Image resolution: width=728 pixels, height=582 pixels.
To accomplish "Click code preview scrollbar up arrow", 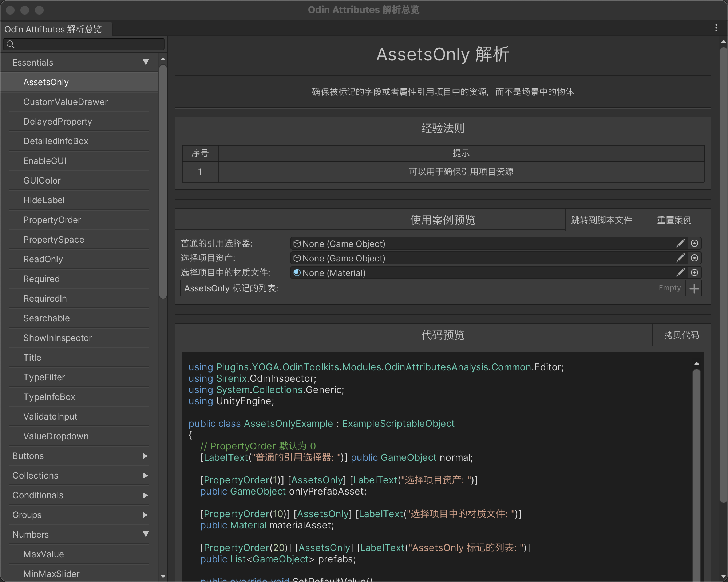I will click(x=697, y=363).
